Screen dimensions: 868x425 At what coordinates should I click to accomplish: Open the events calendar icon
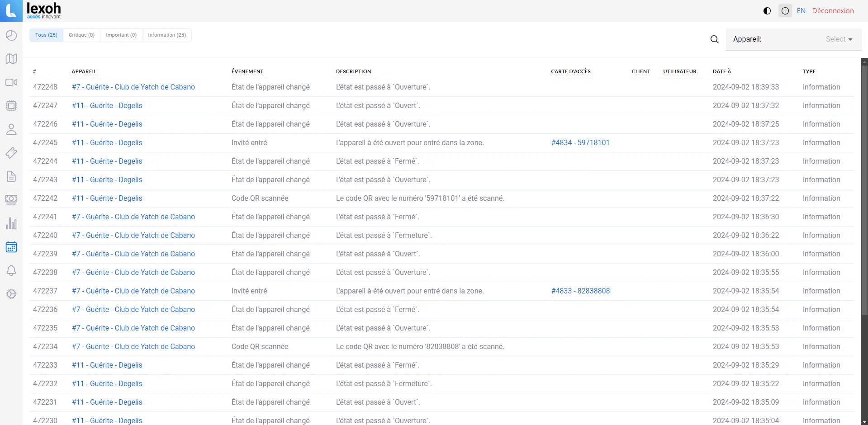click(11, 247)
